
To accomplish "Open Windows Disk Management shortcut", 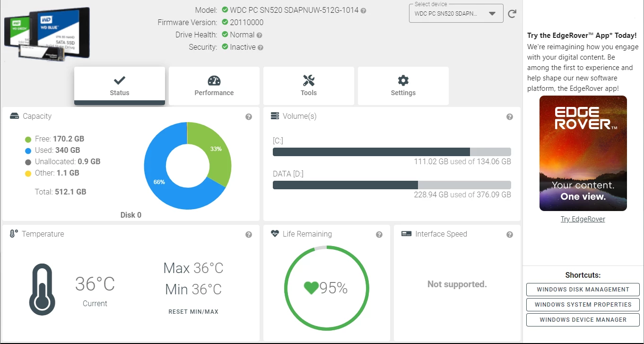I will coord(583,289).
